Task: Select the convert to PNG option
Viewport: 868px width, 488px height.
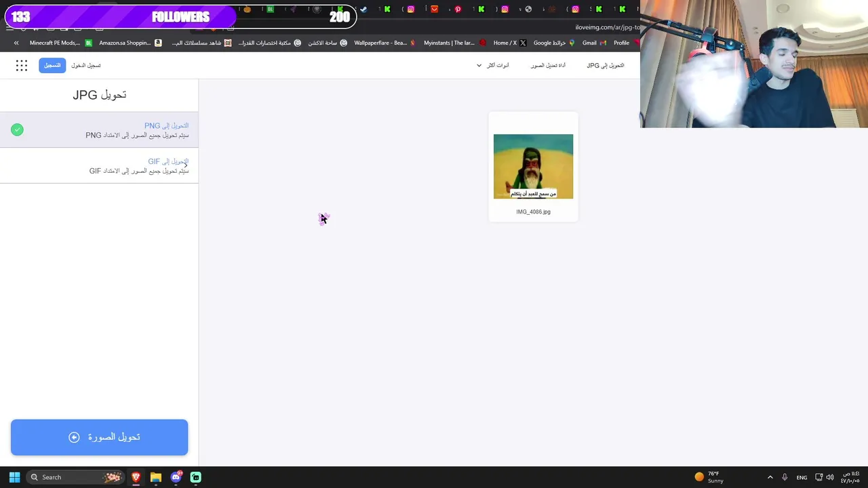Action: coord(99,130)
